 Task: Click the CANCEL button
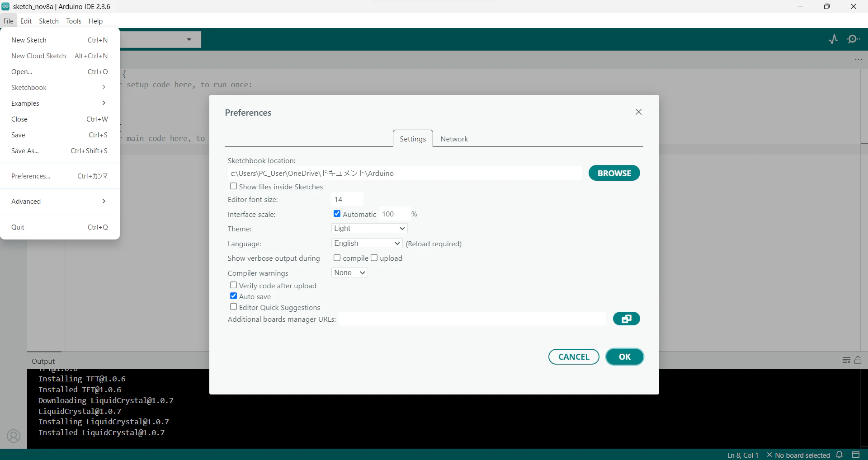pos(574,357)
